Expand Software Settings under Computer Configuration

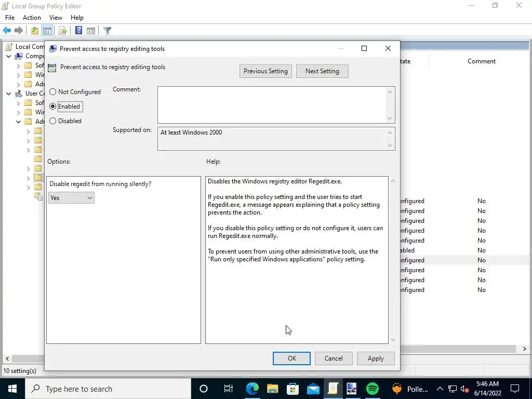[x=19, y=65]
